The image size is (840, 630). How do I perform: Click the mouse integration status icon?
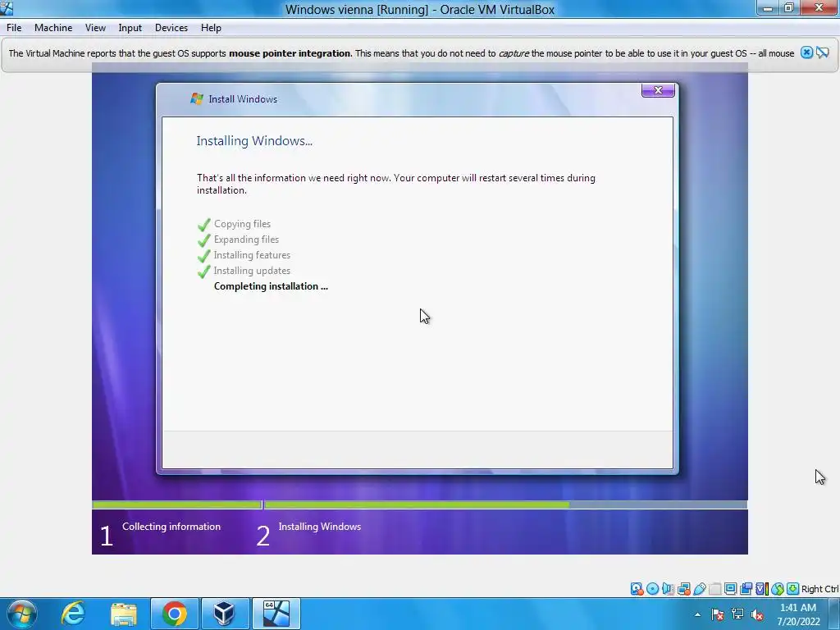tap(778, 589)
